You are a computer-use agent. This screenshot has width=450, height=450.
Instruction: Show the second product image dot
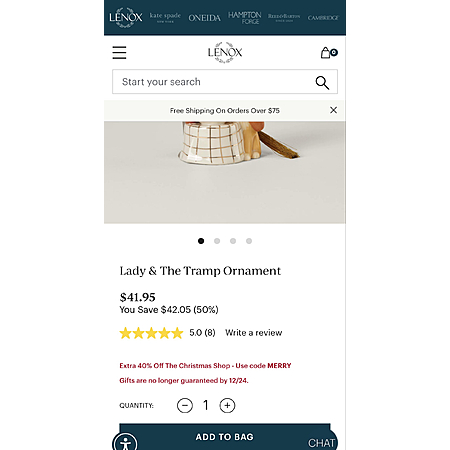(217, 241)
